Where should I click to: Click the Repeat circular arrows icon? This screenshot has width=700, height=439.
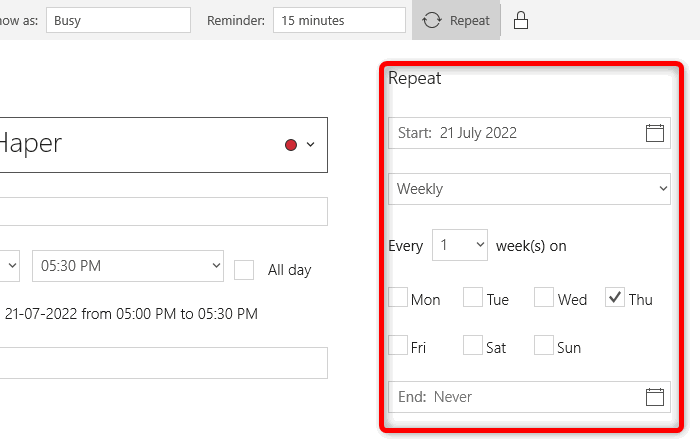[x=432, y=21]
